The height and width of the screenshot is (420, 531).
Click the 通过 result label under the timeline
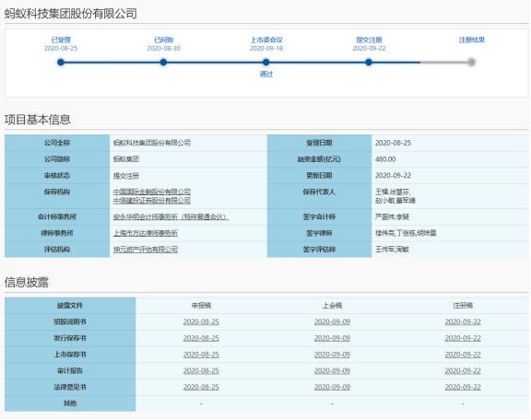tap(266, 74)
